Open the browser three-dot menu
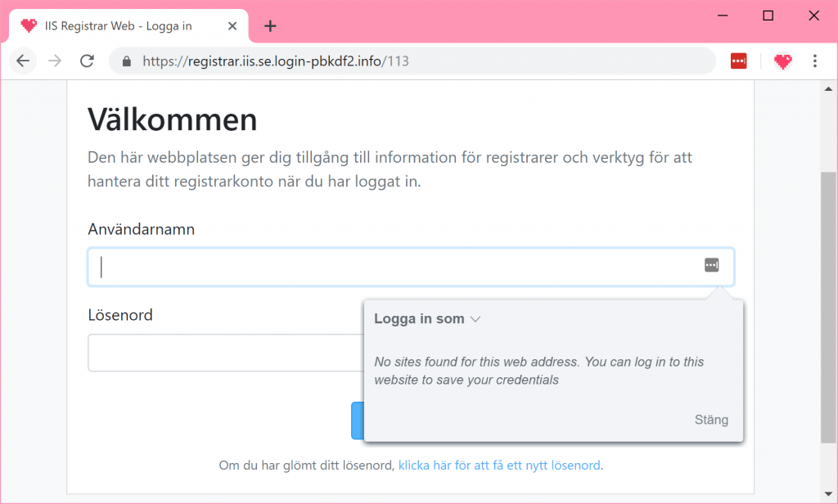The height and width of the screenshot is (504, 838). 815,61
